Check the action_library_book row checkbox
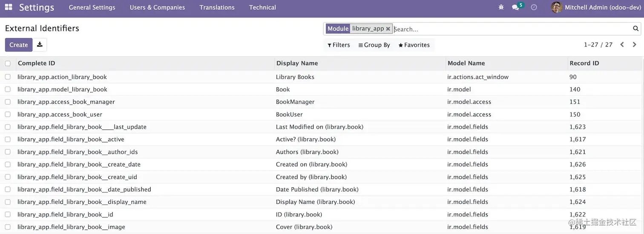 click(8, 77)
